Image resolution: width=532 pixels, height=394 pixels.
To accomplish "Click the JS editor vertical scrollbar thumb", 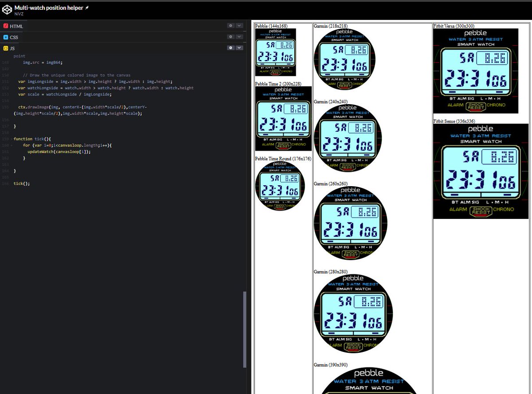I will coord(245,330).
